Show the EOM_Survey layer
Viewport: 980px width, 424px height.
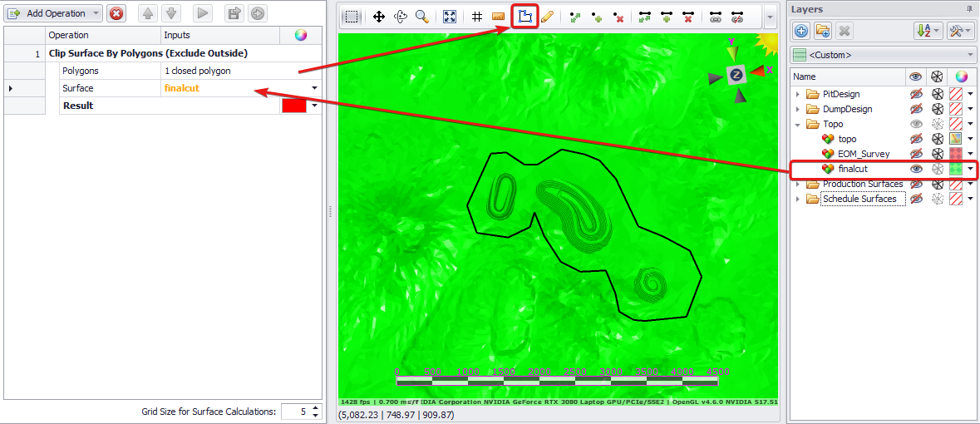coord(915,154)
